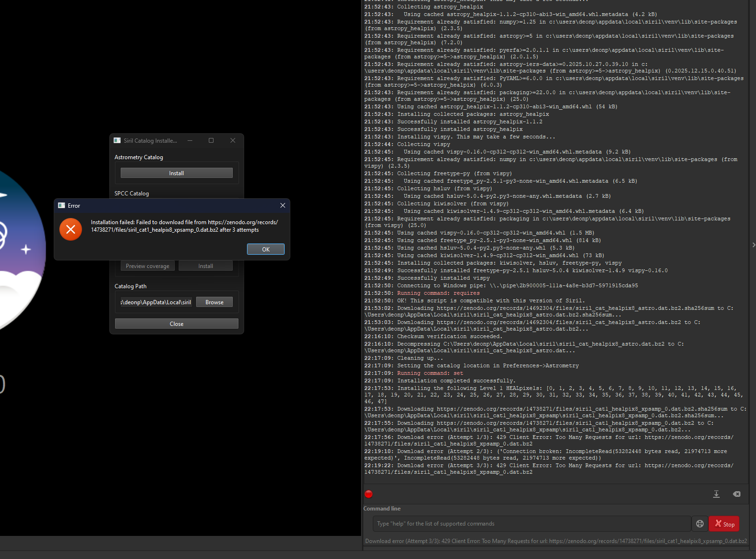The height and width of the screenshot is (559, 756).
Task: Click the command line input field
Action: pos(532,524)
